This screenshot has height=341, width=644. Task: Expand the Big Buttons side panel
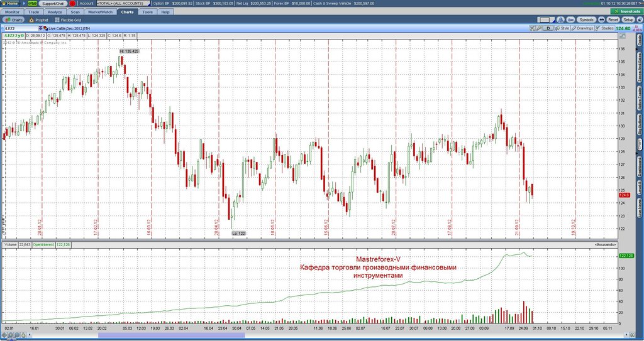pyautogui.click(x=640, y=125)
